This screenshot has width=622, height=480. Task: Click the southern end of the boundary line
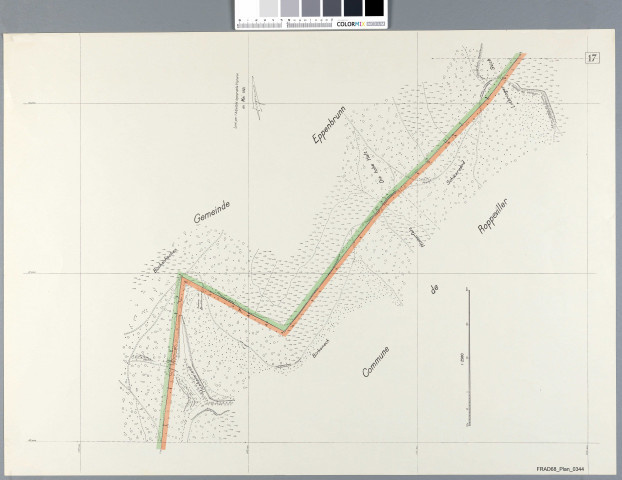click(161, 448)
